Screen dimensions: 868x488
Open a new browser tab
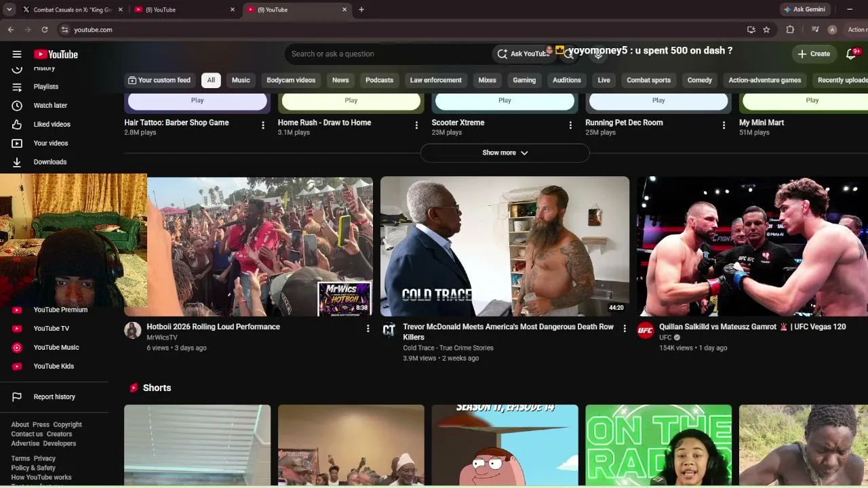[361, 9]
